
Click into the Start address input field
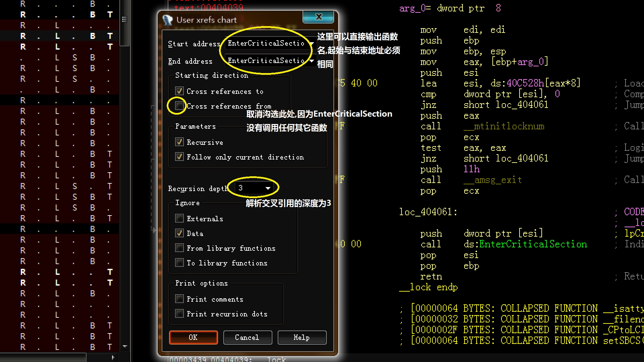[x=266, y=43]
